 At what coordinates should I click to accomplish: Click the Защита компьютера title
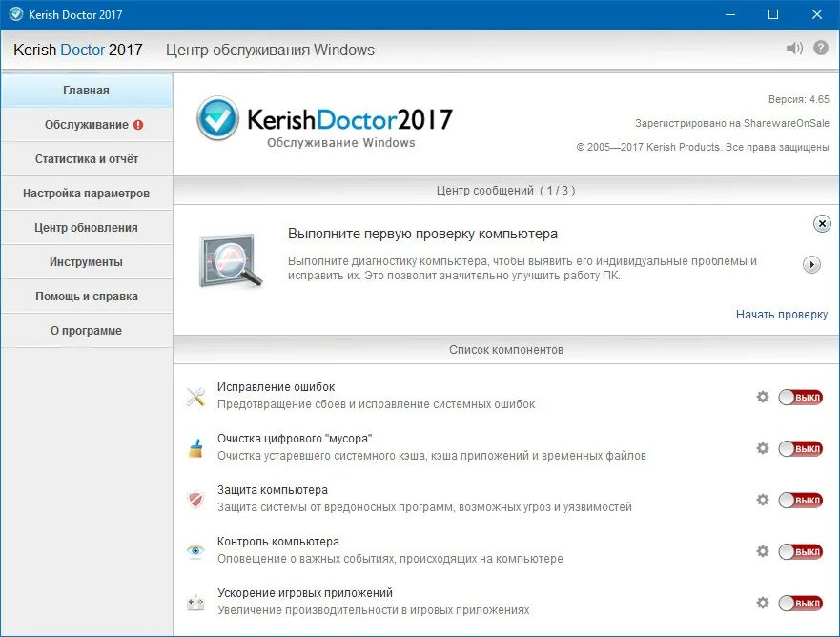(272, 490)
